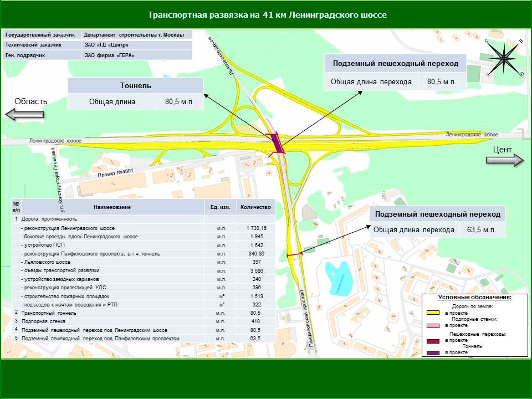Click the Панфиловский проспект road label
This screenshot has height=399, width=532.
308,318
